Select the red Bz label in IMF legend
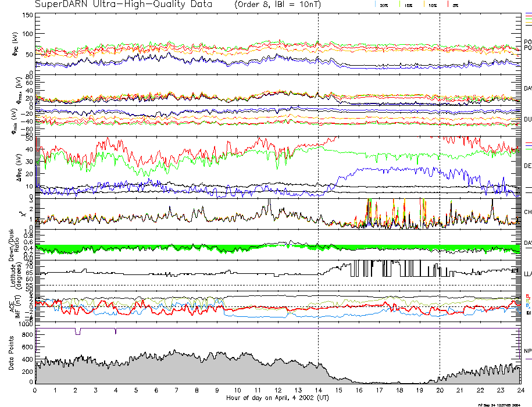532x407 pixels. click(527, 297)
